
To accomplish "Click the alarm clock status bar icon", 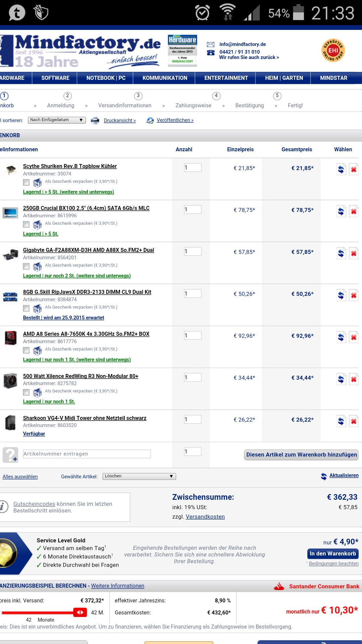I will [202, 13].
